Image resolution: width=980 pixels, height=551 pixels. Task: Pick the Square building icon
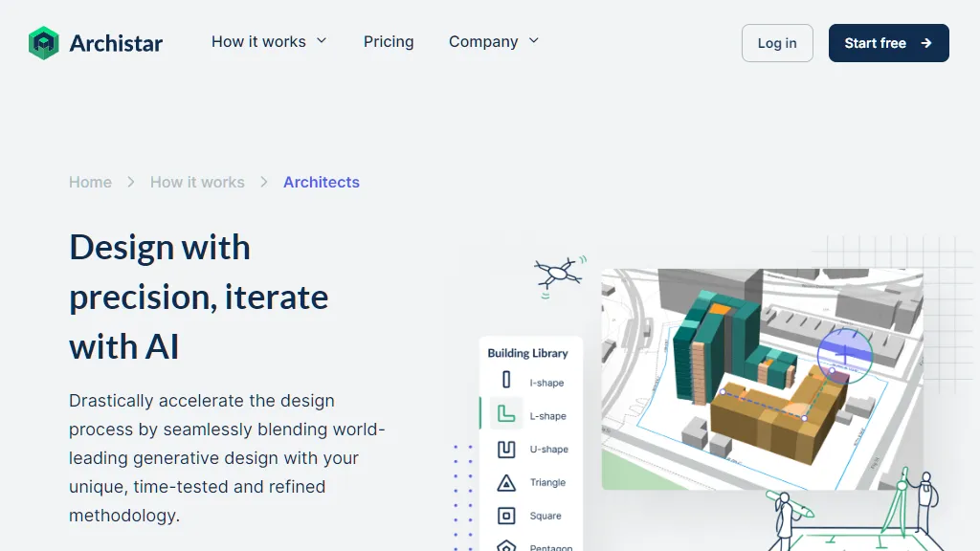tap(506, 516)
